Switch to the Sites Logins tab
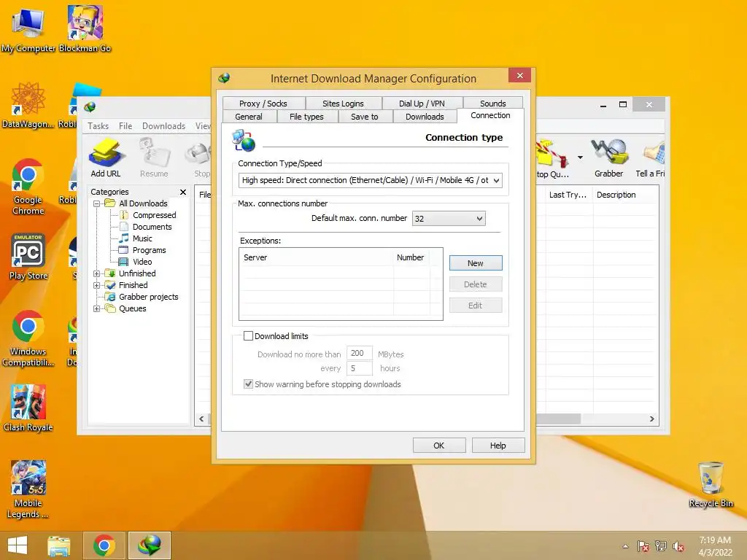Viewport: 747px width, 560px height. point(343,104)
